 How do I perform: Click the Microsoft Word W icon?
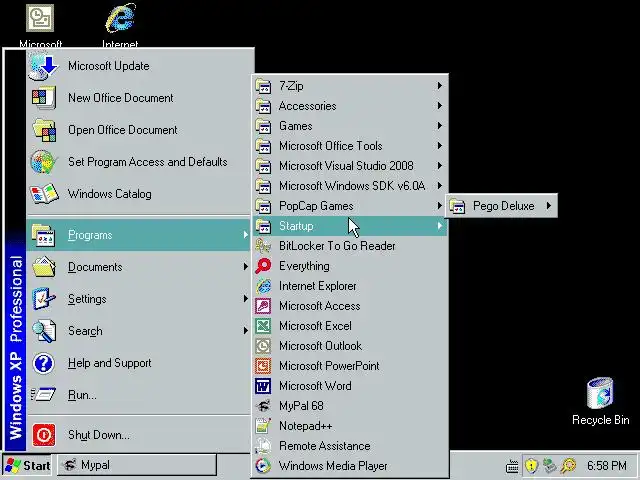(x=263, y=386)
